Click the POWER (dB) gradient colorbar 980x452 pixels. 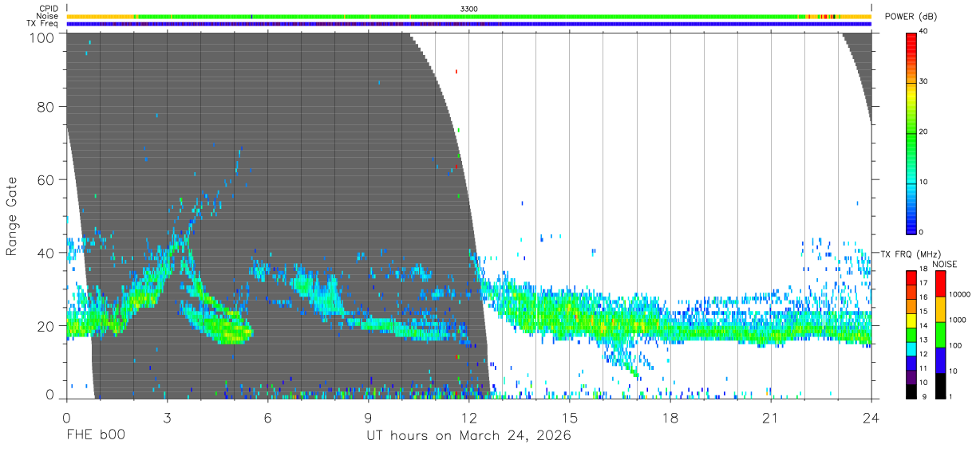coord(911,132)
